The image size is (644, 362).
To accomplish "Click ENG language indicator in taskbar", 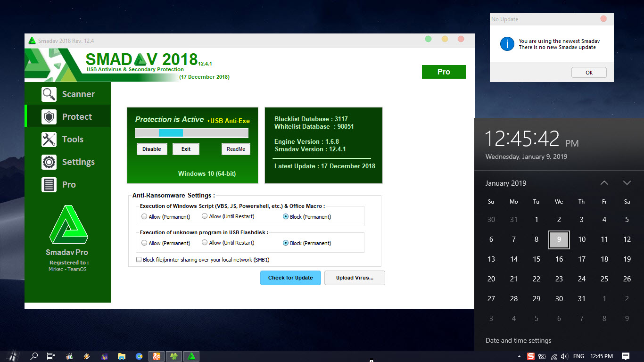I will 578,356.
